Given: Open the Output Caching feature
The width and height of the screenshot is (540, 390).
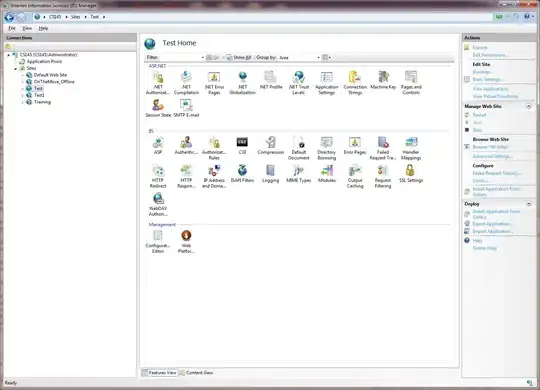Looking at the screenshot, I should click(355, 176).
